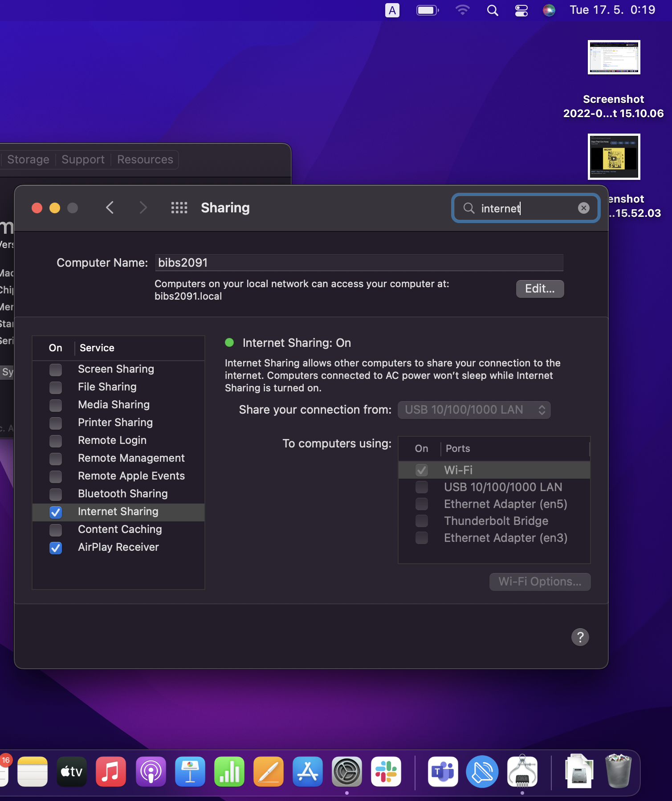The width and height of the screenshot is (672, 801).
Task: Open the date and time in the menu bar
Action: pyautogui.click(x=612, y=10)
